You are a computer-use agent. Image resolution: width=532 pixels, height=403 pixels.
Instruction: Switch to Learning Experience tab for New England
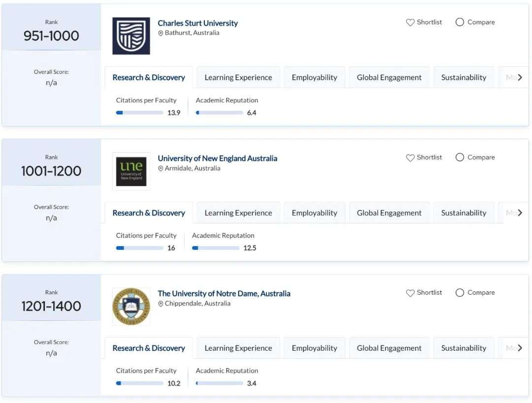238,213
